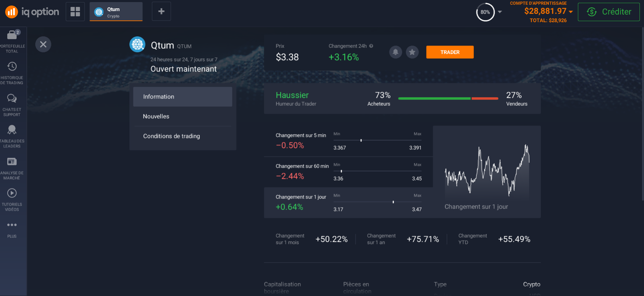Screen dimensions: 644x296
Task: Add Qtum to favorites with star
Action: tap(412, 52)
